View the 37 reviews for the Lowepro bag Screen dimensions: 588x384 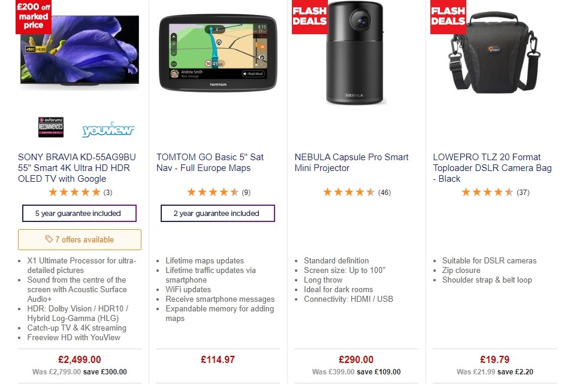pyautogui.click(x=522, y=193)
